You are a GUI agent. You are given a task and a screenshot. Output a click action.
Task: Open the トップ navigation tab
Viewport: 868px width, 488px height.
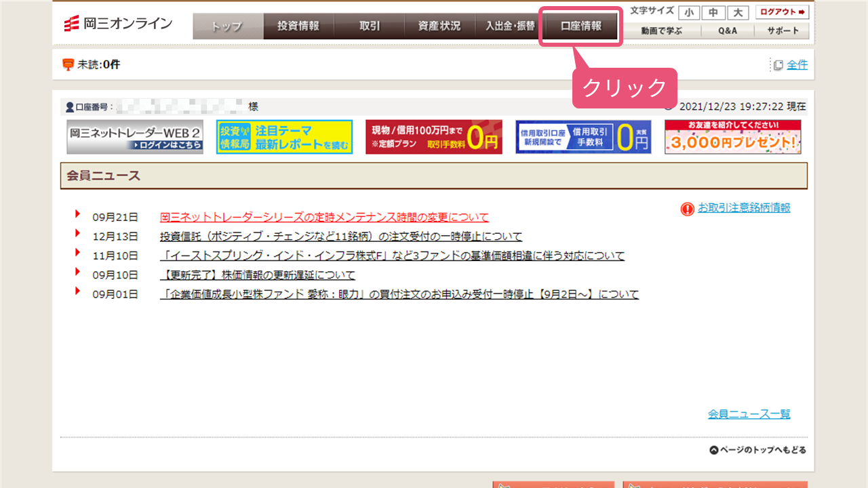coord(228,26)
